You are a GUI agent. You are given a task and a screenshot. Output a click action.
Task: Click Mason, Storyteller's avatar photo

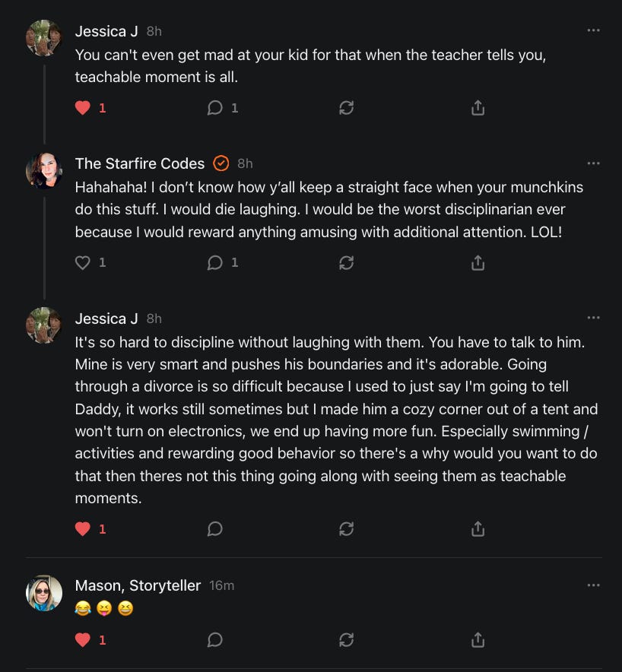tap(44, 593)
